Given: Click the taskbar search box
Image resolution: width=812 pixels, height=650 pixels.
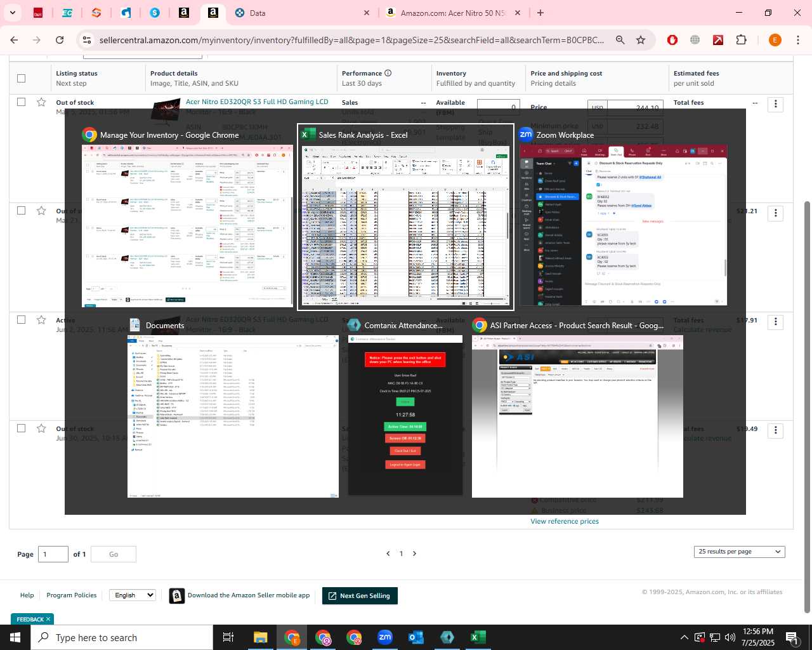Looking at the screenshot, I should coord(122,637).
